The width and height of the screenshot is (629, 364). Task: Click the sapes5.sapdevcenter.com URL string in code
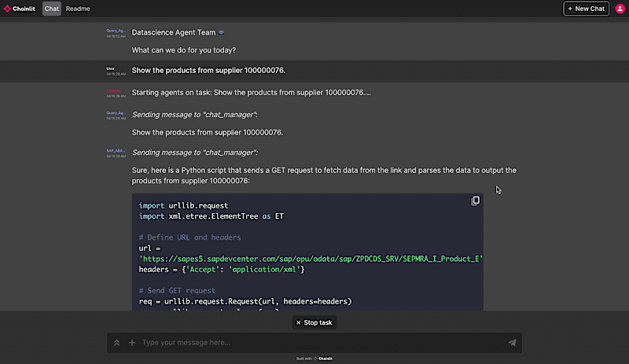[x=311, y=259]
